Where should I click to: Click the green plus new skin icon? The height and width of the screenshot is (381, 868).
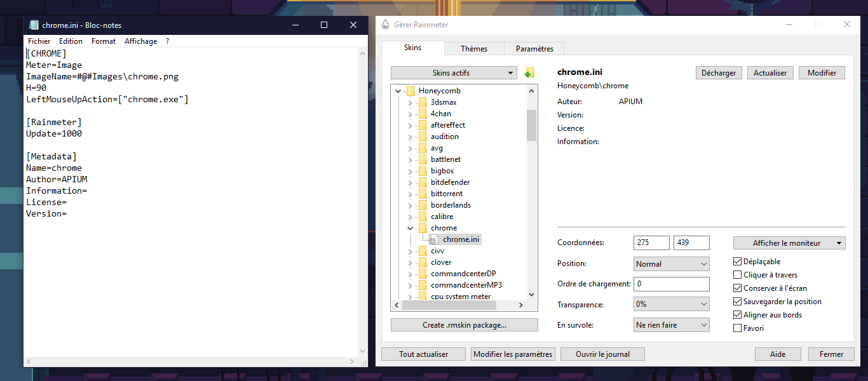[x=529, y=73]
